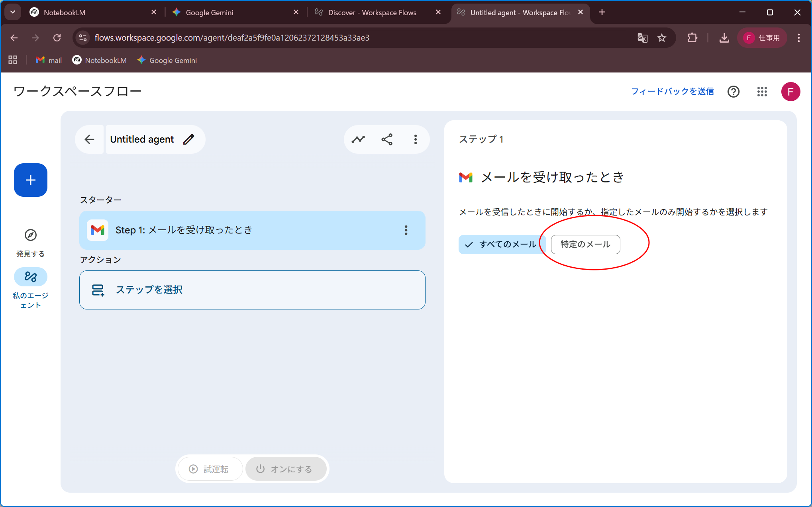Open 私のエージェント in sidebar

point(31,277)
